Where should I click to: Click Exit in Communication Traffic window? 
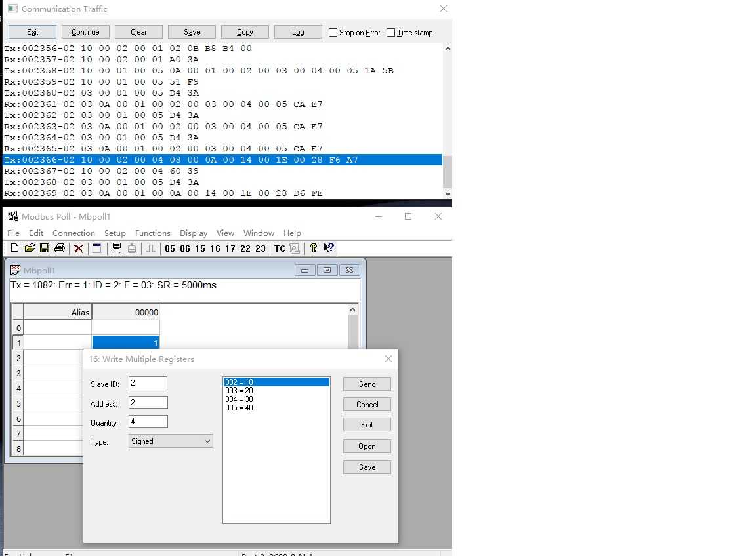coord(32,31)
